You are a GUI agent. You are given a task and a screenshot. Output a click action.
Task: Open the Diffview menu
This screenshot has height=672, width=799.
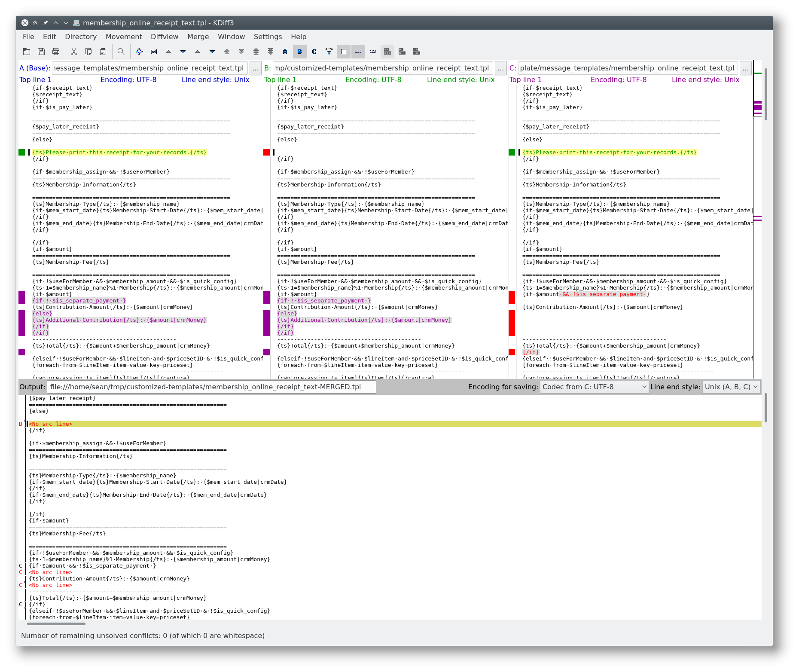coord(165,37)
